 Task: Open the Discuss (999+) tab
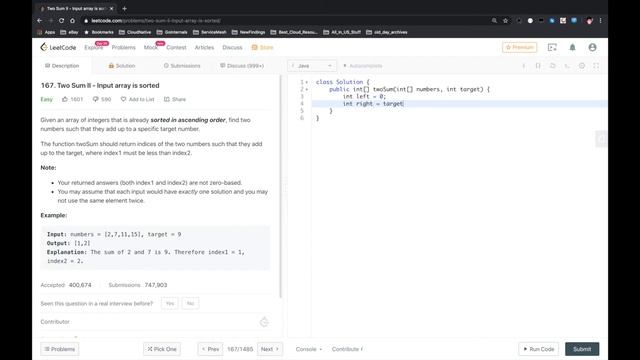242,66
